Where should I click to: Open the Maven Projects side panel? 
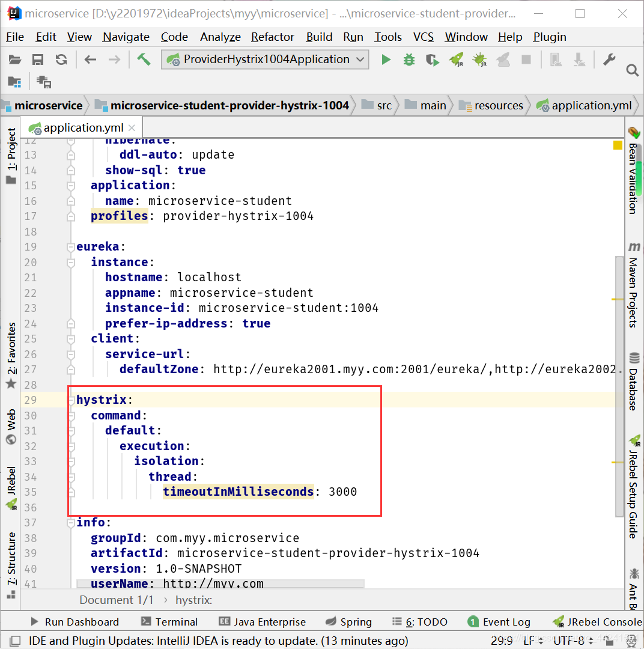[x=634, y=285]
